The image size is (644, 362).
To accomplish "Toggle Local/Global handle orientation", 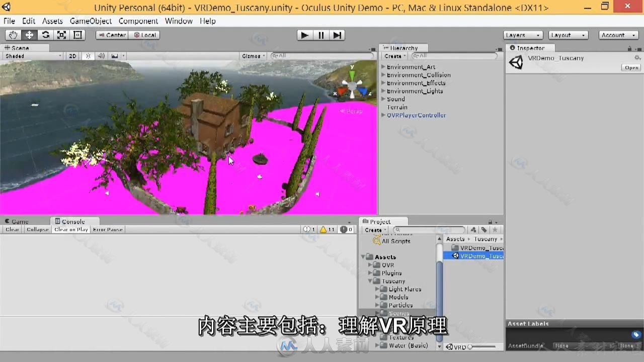I will (x=144, y=35).
